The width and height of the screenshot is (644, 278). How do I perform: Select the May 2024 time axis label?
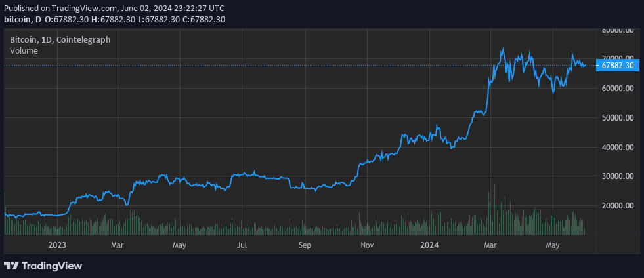click(x=553, y=245)
